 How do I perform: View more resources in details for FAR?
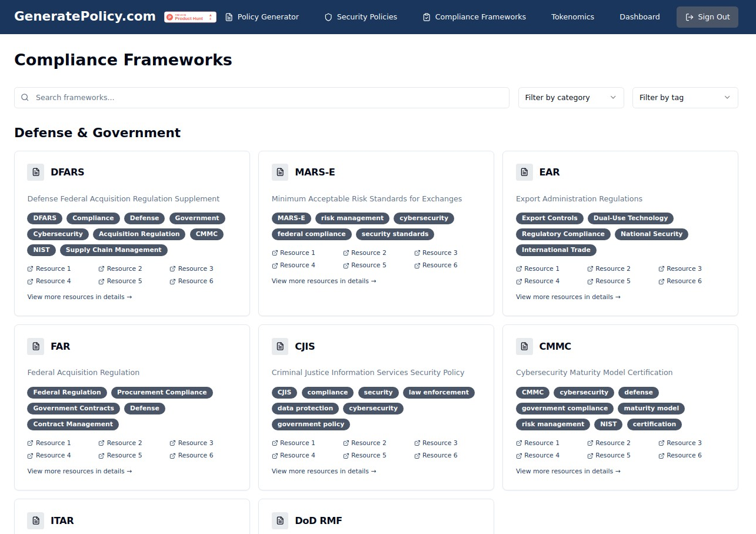tap(79, 471)
